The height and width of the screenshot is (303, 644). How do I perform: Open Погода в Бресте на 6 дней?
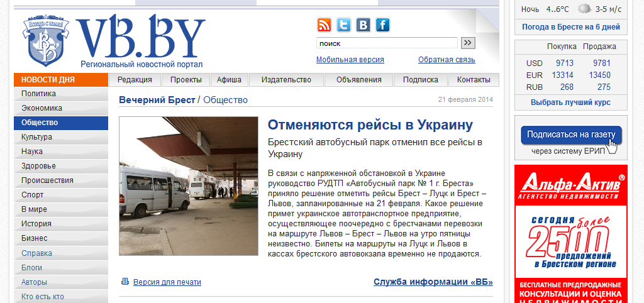[x=570, y=27]
